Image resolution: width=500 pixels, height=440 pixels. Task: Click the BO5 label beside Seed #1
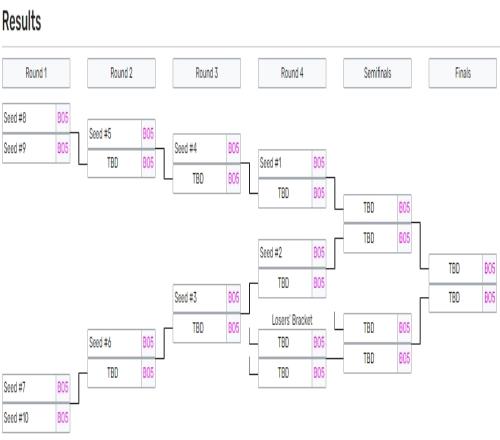(x=319, y=164)
